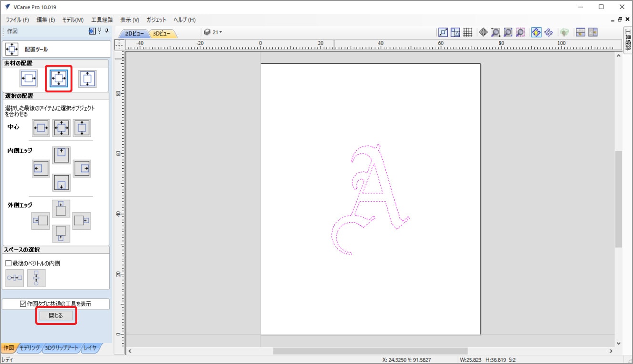Enable 最後のベクトルの内側 checkbox

[x=8, y=263]
